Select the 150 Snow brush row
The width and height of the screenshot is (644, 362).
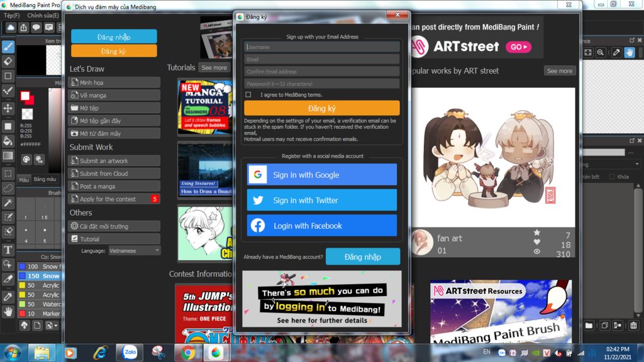pyautogui.click(x=40, y=276)
